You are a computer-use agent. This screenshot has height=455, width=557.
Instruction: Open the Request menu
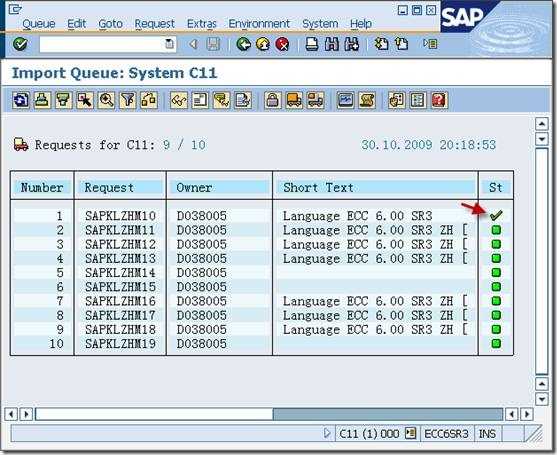[x=155, y=24]
